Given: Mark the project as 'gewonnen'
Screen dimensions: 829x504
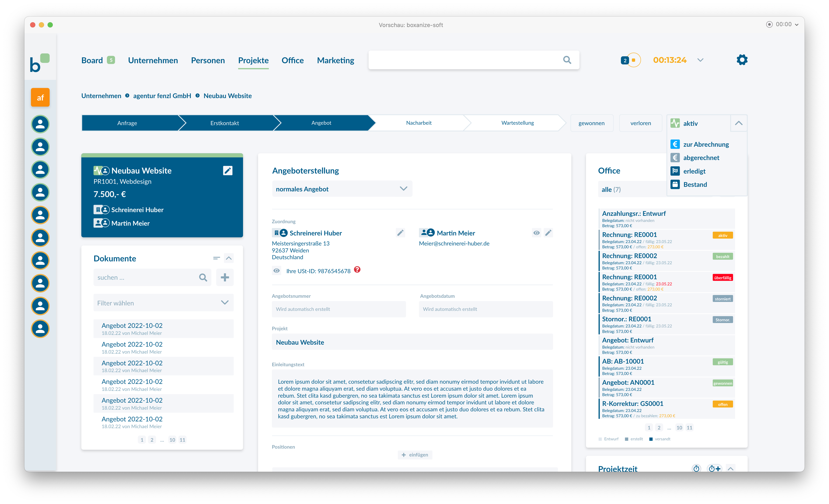Looking at the screenshot, I should 591,123.
